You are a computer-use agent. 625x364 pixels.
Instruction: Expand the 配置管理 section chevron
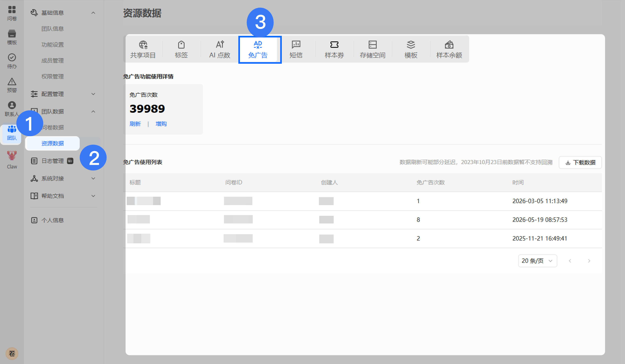pyautogui.click(x=93, y=94)
